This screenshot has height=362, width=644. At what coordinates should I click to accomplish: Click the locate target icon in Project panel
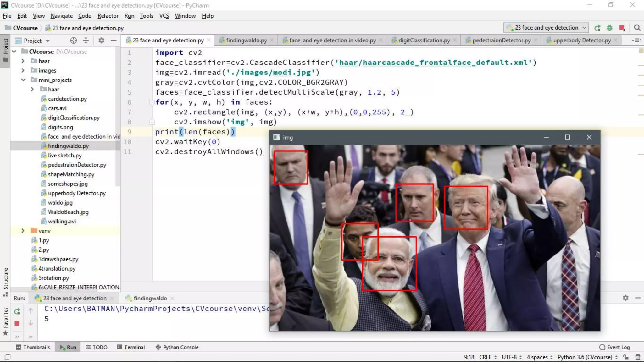click(x=74, y=41)
